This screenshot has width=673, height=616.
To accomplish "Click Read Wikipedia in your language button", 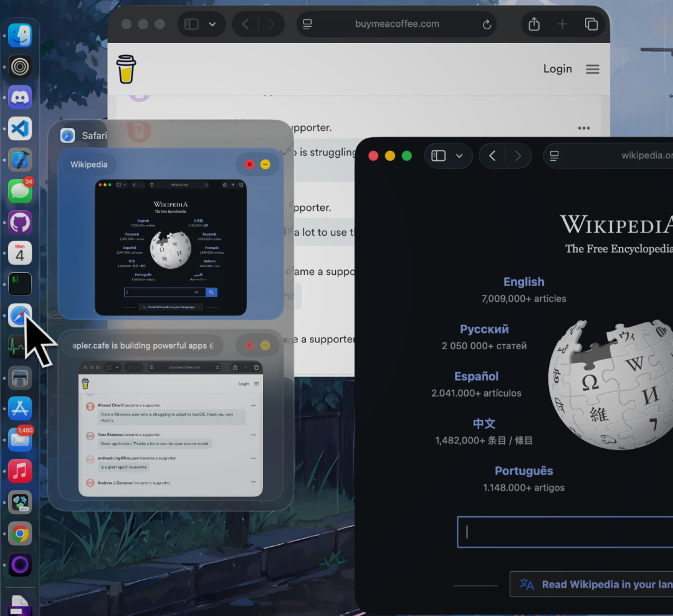I will click(x=591, y=584).
